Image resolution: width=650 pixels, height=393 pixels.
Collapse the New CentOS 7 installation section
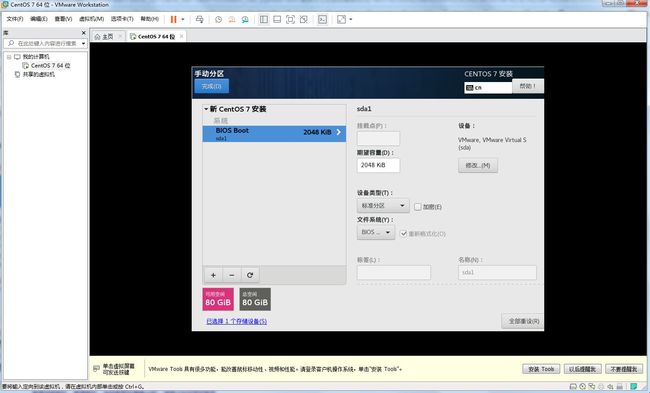206,109
